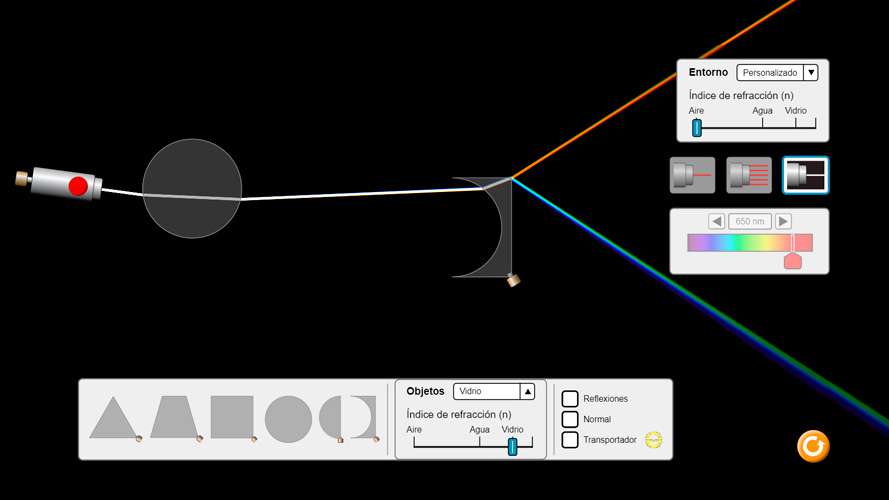Click the rotation knob on the lens prism
Image resolution: width=889 pixels, height=500 pixels.
513,281
